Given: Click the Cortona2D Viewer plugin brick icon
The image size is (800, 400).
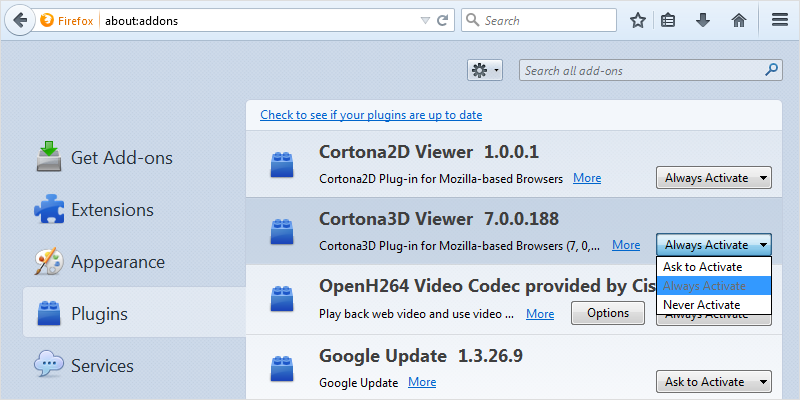Looking at the screenshot, I should point(282,164).
